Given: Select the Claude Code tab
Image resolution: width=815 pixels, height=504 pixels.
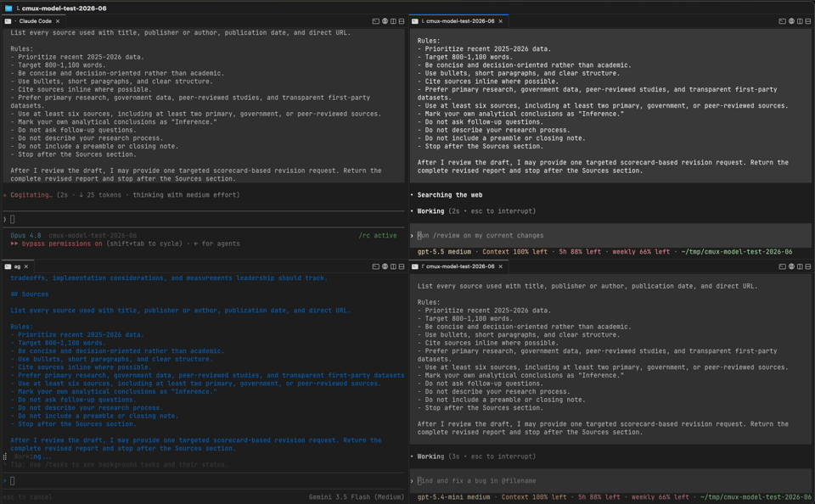Looking at the screenshot, I should pyautogui.click(x=33, y=21).
